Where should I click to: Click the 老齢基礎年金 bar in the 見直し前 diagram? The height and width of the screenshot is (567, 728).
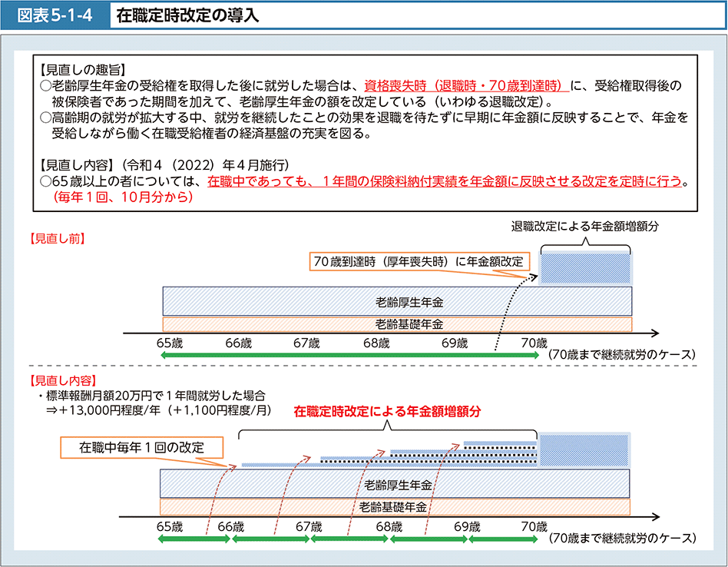click(397, 324)
